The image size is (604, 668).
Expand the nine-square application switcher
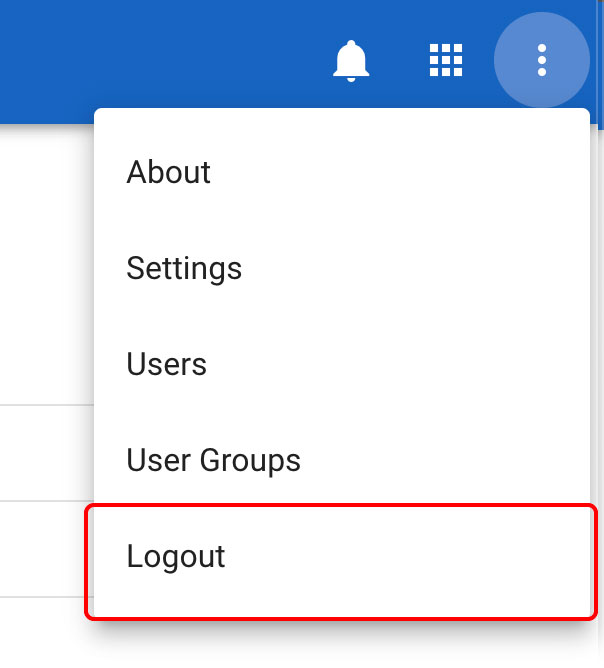446,60
